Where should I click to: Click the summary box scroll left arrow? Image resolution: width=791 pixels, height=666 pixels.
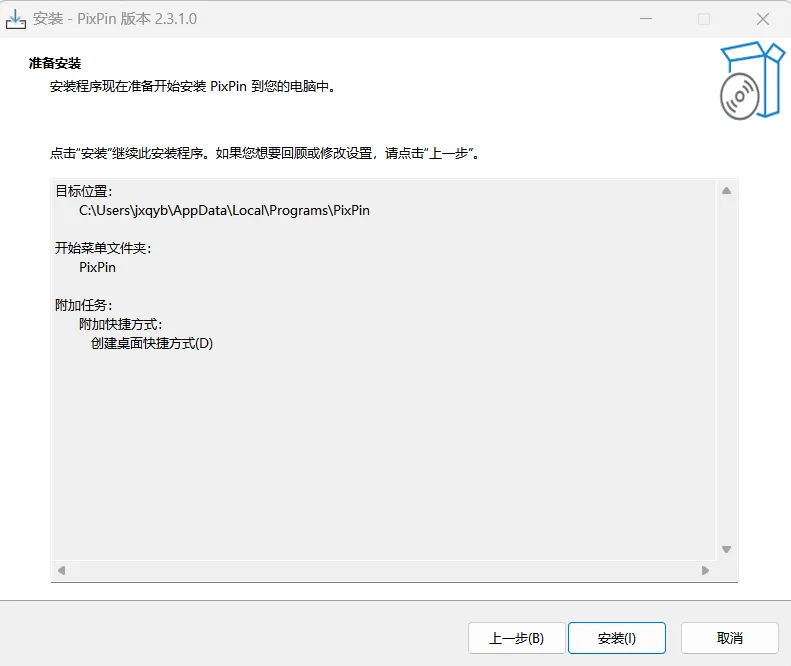pos(62,570)
